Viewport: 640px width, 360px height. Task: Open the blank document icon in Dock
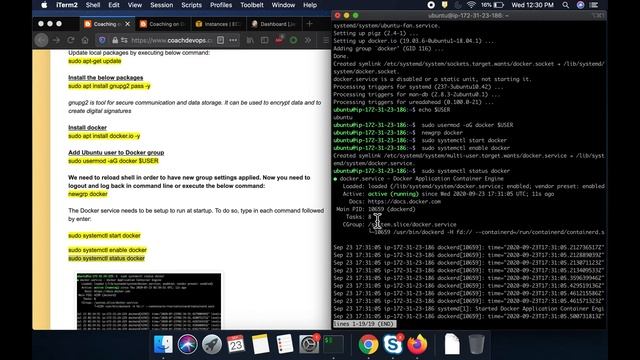(452, 344)
